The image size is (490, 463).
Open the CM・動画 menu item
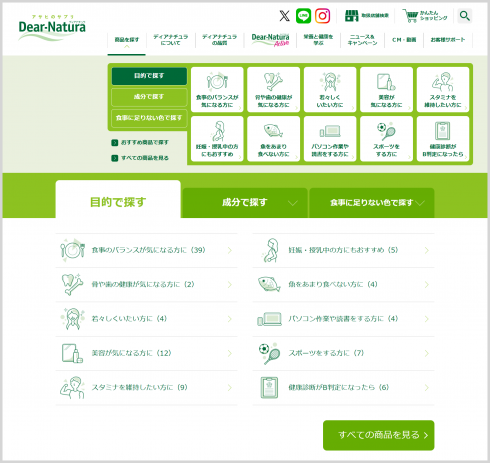[x=404, y=40]
